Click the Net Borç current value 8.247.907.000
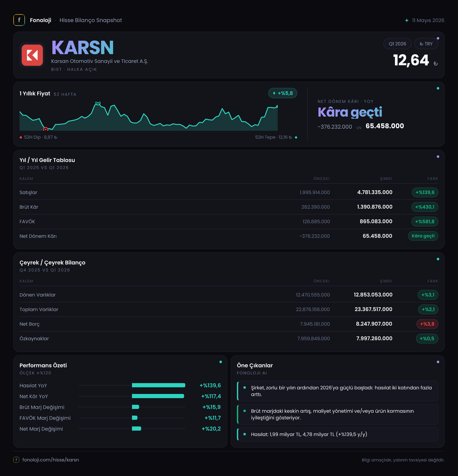 374,324
